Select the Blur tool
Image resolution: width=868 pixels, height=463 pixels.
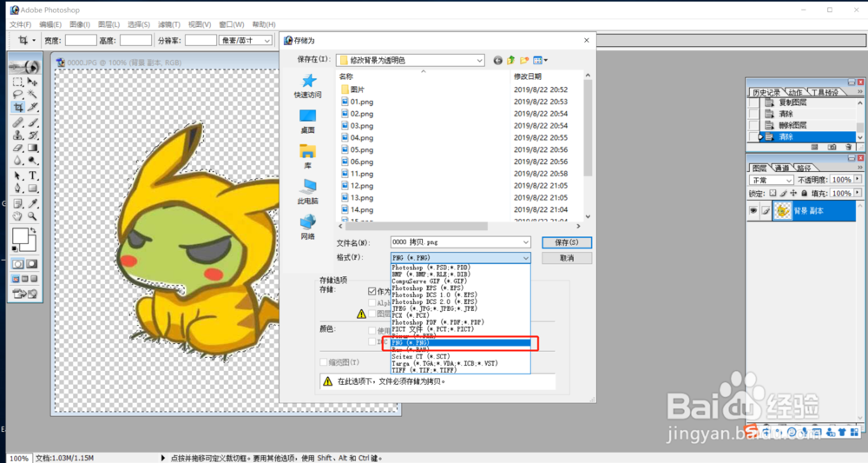click(x=17, y=161)
